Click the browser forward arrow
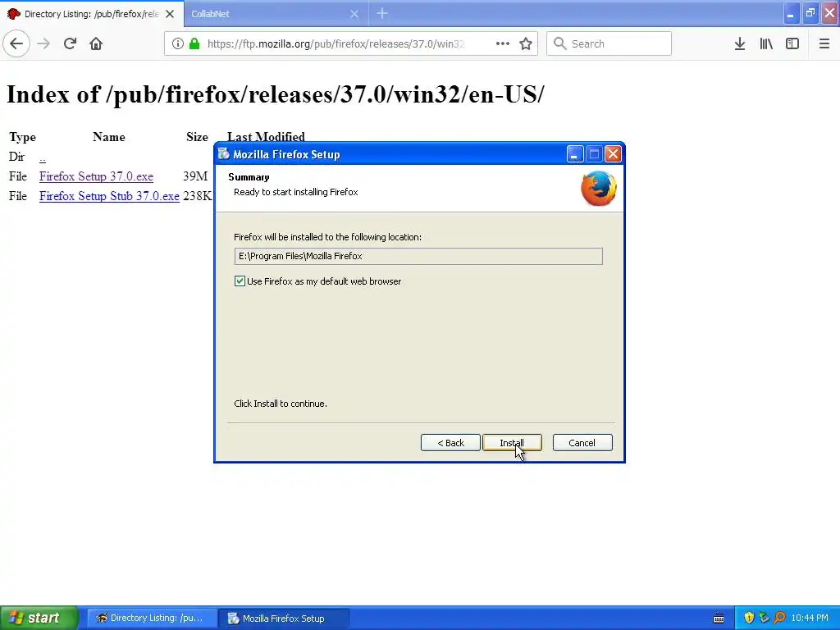 click(x=43, y=43)
